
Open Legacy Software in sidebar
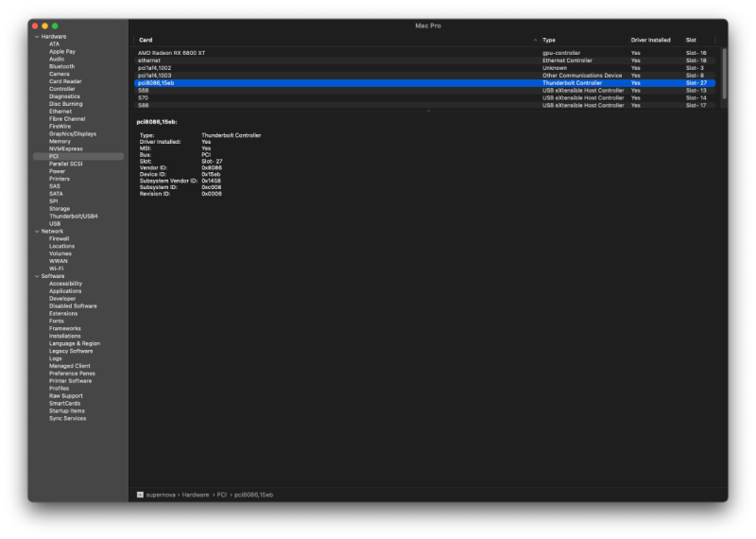click(x=71, y=351)
